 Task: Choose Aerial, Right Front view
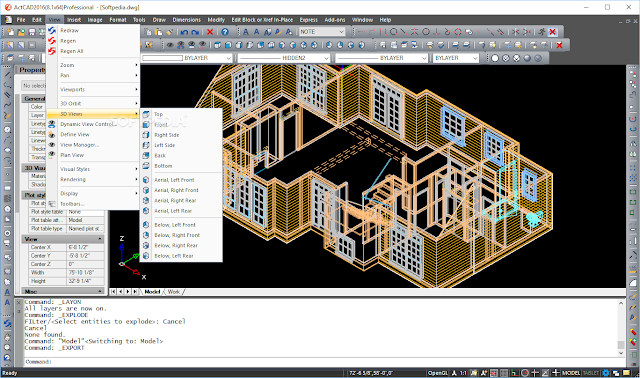click(x=176, y=190)
